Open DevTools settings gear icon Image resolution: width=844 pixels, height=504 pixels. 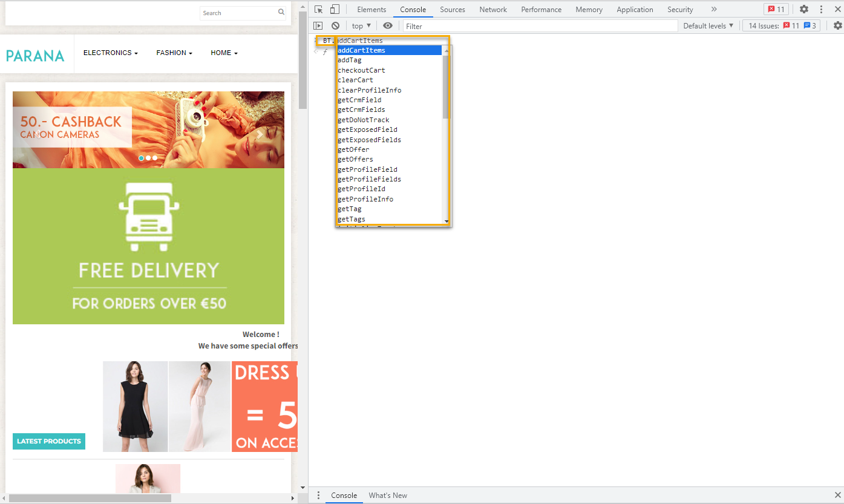pos(803,9)
